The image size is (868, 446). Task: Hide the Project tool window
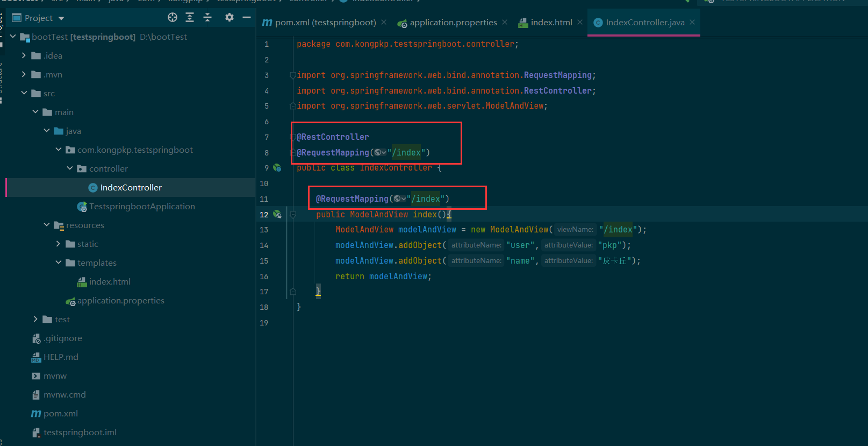[x=247, y=18]
